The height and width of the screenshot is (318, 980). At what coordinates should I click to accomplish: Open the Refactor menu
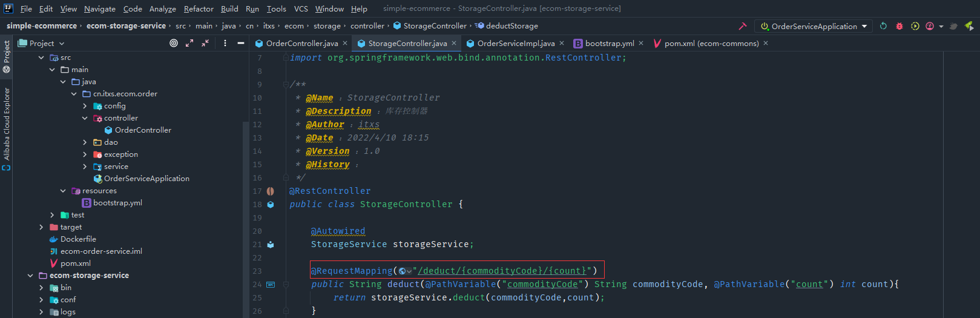click(199, 8)
